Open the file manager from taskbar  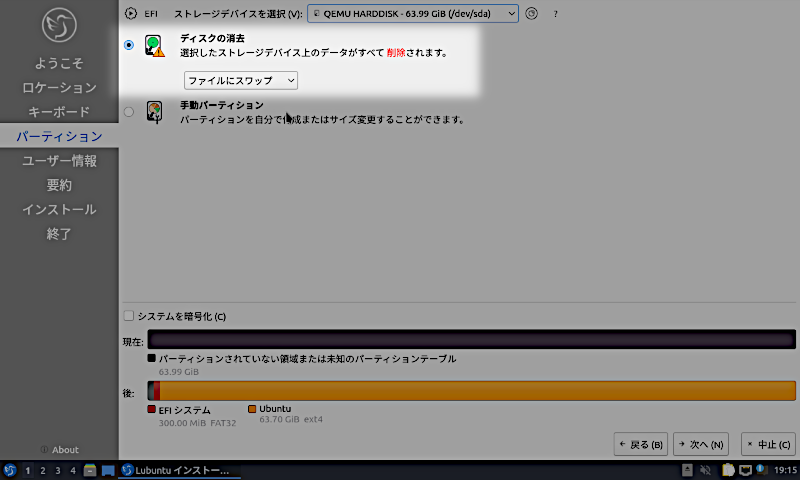click(x=90, y=470)
